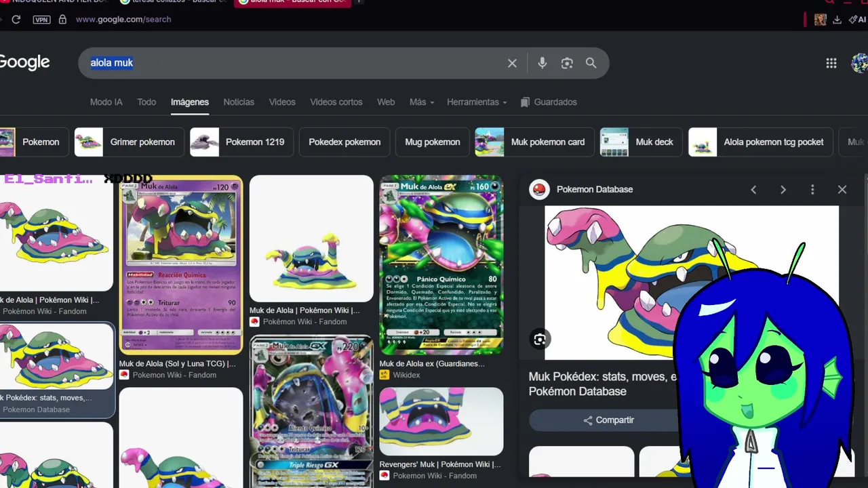Filter by the Grimer pokemon chip
Screen dimensions: 868x488
coord(130,142)
